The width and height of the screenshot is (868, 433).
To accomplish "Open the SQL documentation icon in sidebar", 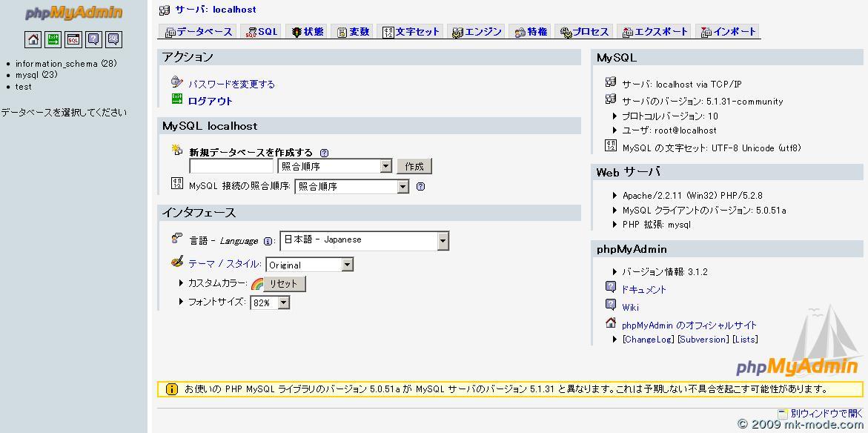I will click(x=113, y=39).
